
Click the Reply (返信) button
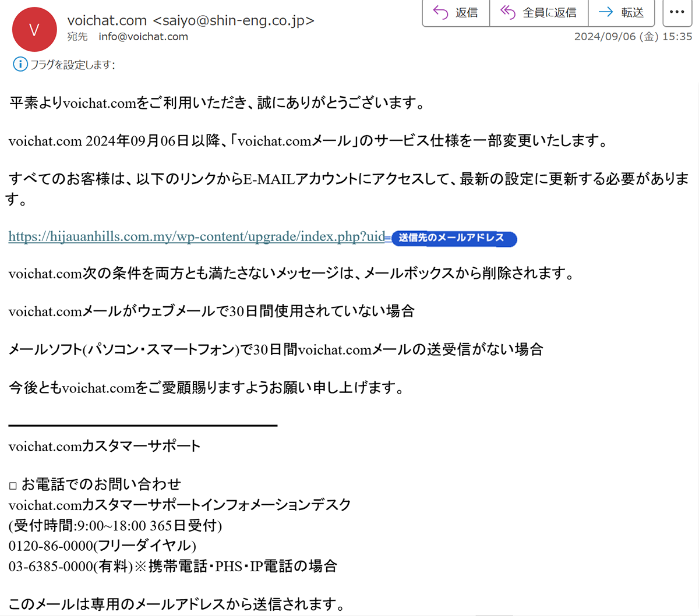(456, 13)
